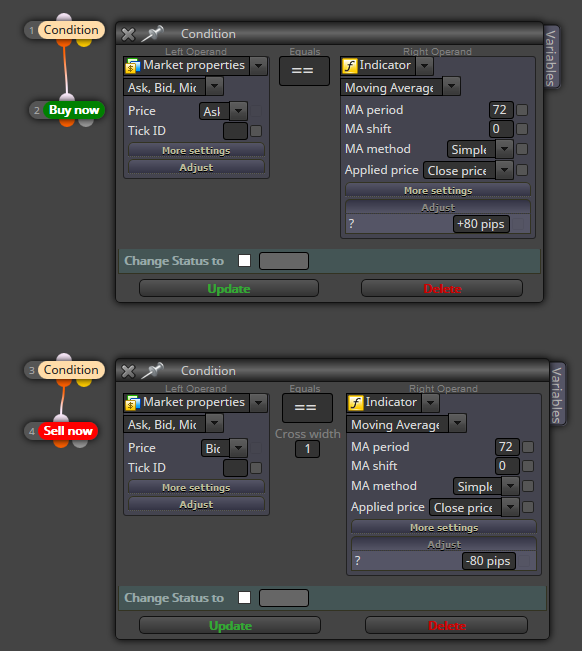Click MA period 72 field in upper panel
Image resolution: width=582 pixels, height=651 pixels.
tap(501, 110)
